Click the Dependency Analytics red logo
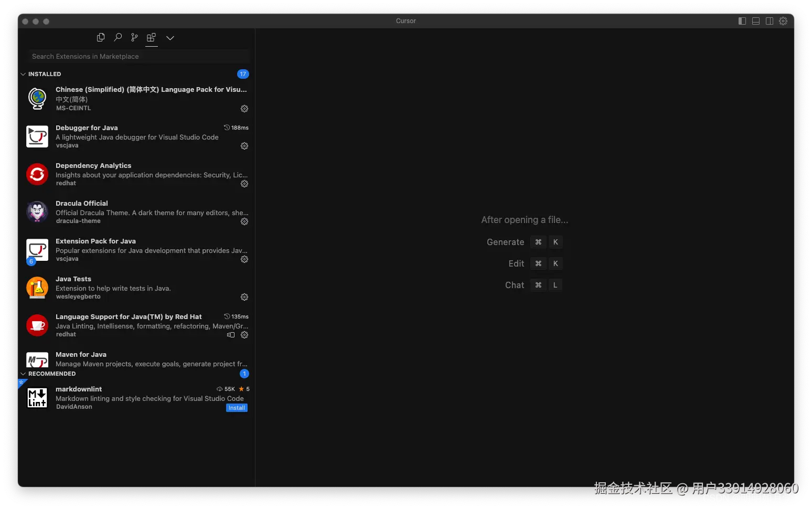 [37, 174]
